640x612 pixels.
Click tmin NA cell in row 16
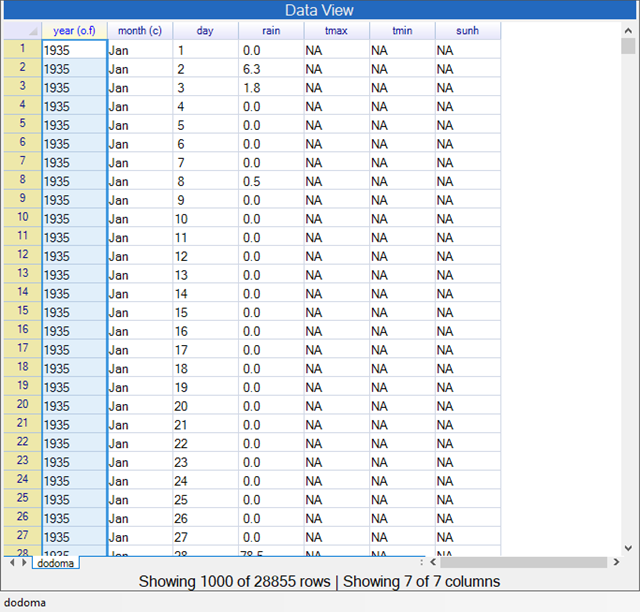coord(402,330)
